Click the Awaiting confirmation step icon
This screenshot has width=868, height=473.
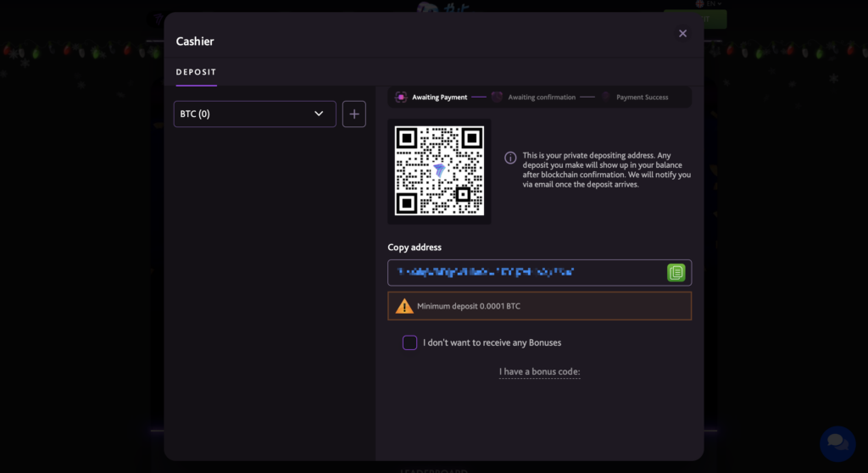tap(497, 97)
